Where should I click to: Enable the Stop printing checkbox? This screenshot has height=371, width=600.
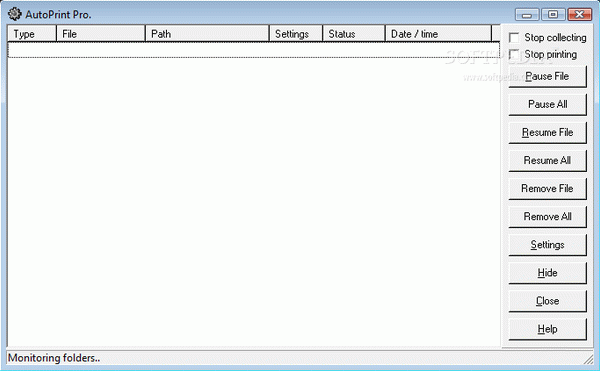[514, 54]
